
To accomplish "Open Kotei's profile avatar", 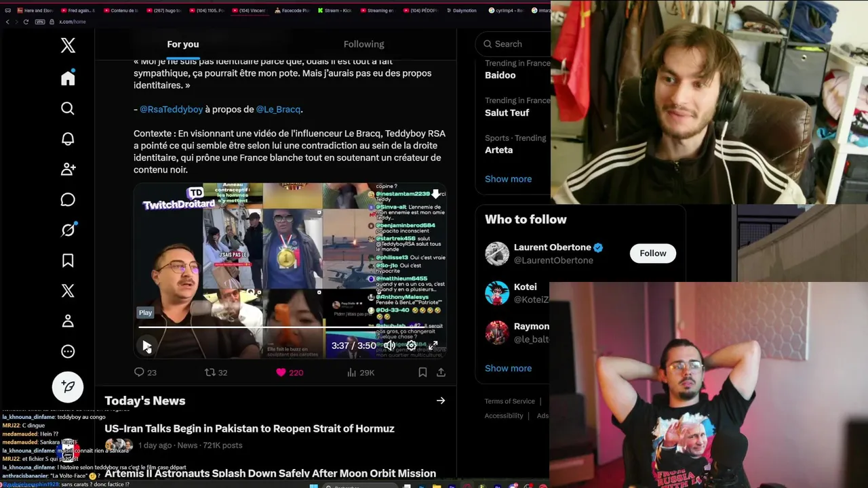I will 497,293.
